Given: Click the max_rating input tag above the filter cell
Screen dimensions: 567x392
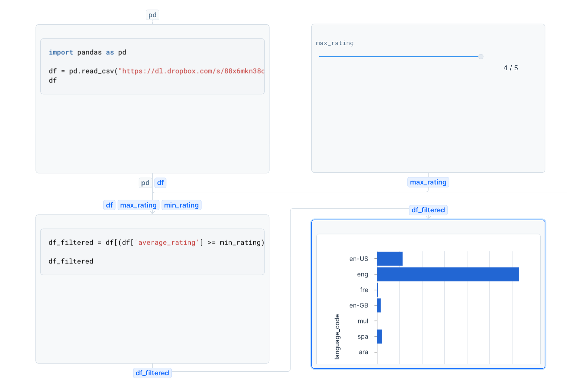Looking at the screenshot, I should (138, 205).
